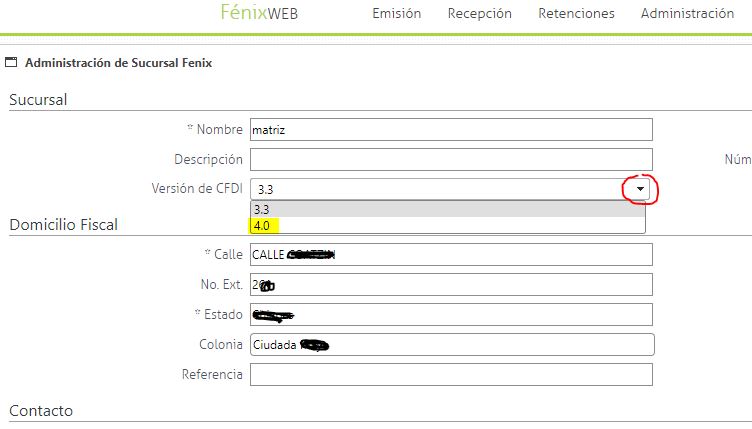Image resolution: width=752 pixels, height=429 pixels.
Task: Open the Retenciones menu
Action: 576,13
